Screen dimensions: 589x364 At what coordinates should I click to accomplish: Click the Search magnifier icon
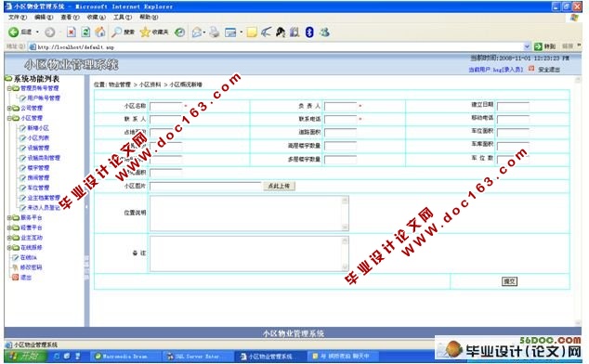click(117, 32)
